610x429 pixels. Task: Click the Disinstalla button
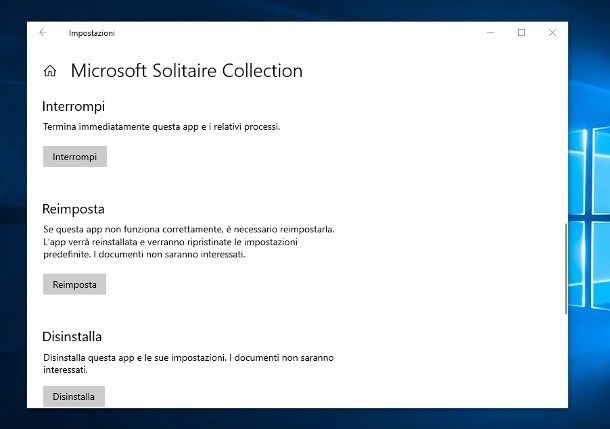[74, 396]
